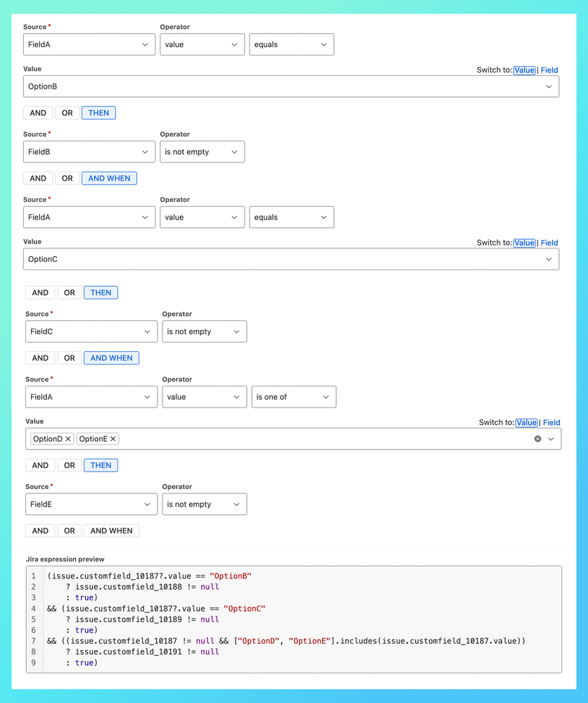The width and height of the screenshot is (588, 703).
Task: Click the OR button below the OptionB value
Action: coord(68,113)
